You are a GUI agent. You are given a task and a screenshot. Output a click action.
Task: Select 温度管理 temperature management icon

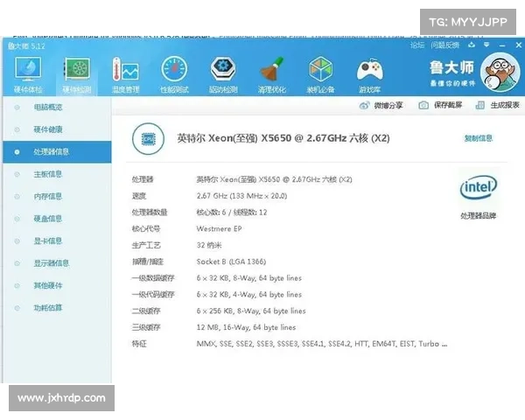[x=125, y=70]
